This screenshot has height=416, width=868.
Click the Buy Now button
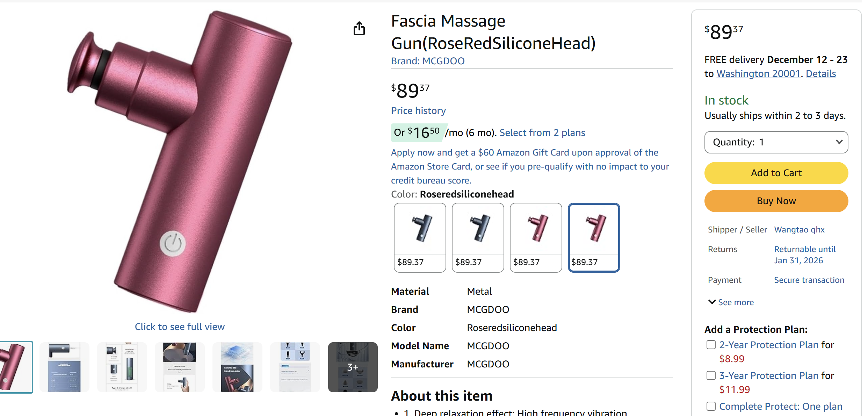click(x=776, y=201)
